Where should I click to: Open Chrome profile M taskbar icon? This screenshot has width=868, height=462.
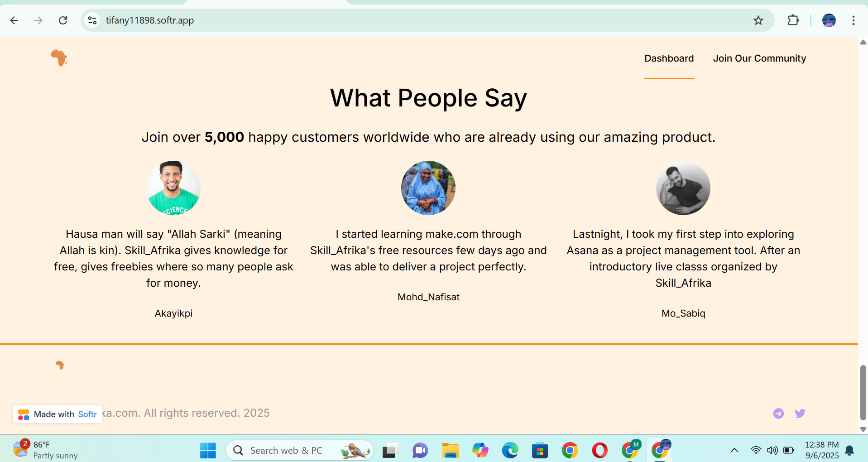click(x=630, y=449)
